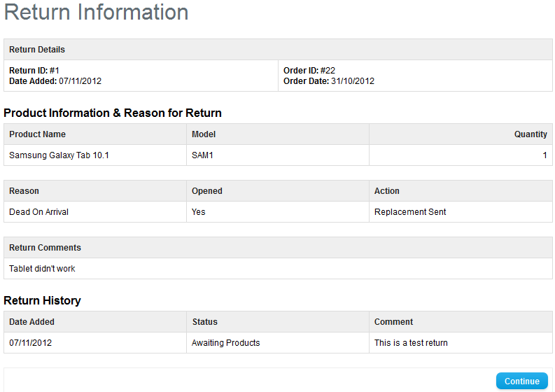Click the SAM1 model cell
Image resolution: width=555 pixels, height=392 pixels.
(202, 155)
